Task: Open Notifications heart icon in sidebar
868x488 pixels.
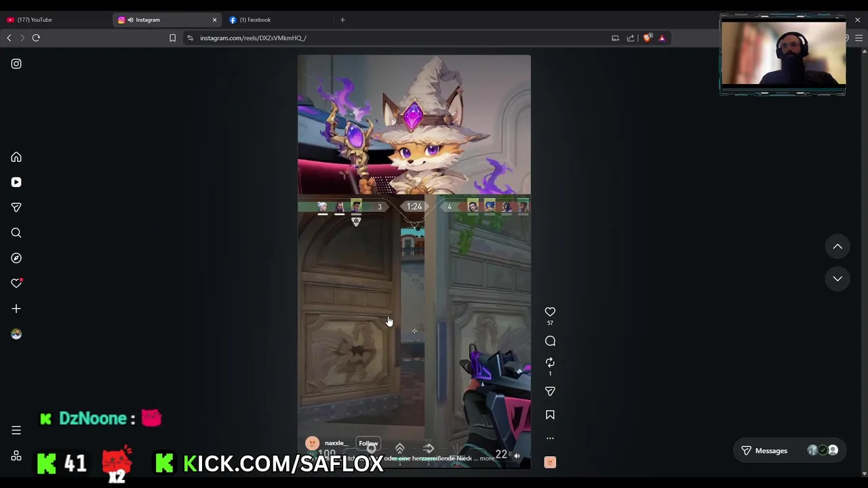Action: coord(16,283)
